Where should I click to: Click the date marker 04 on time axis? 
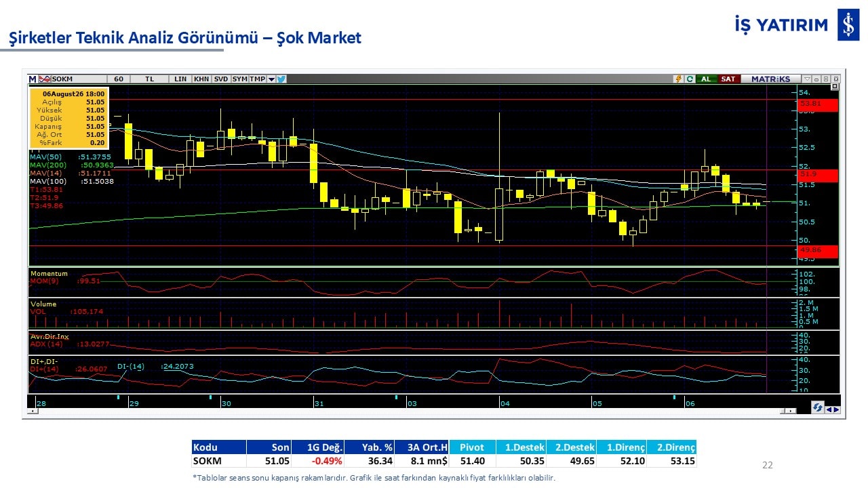coord(505,403)
